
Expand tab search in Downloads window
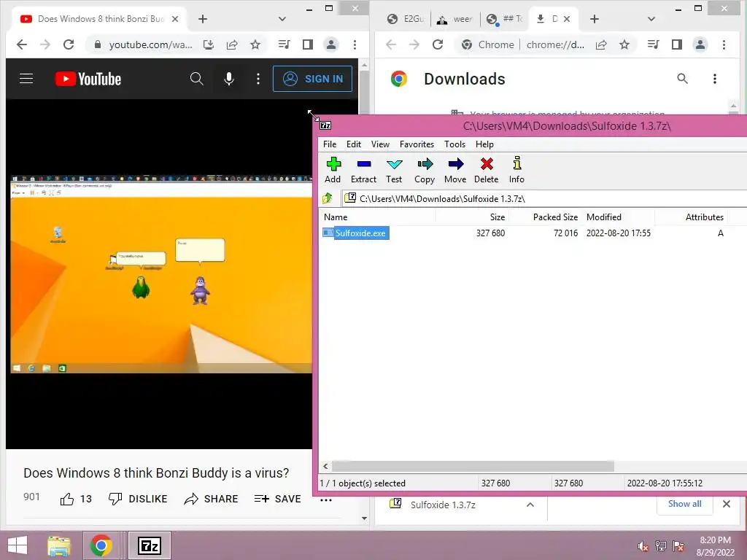651,19
